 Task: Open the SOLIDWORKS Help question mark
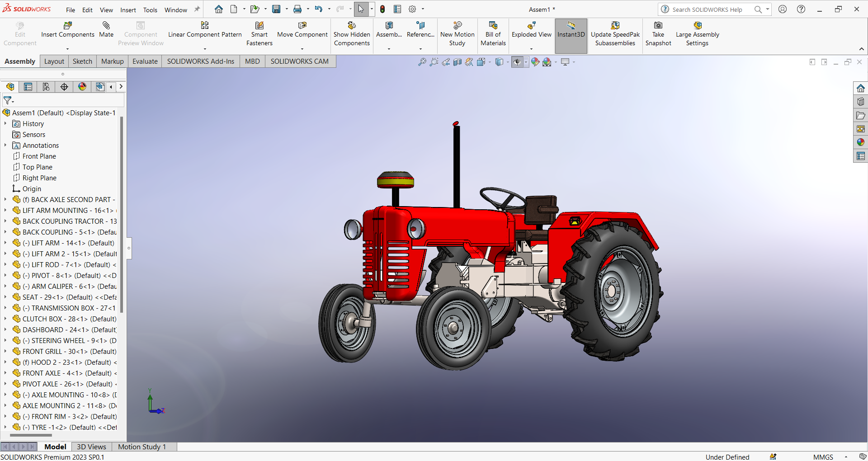801,9
